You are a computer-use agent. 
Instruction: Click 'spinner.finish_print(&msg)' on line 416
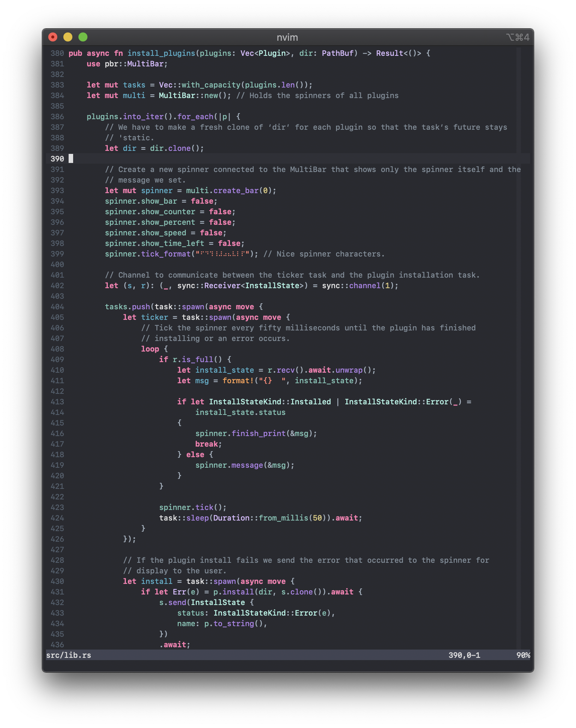(x=254, y=433)
